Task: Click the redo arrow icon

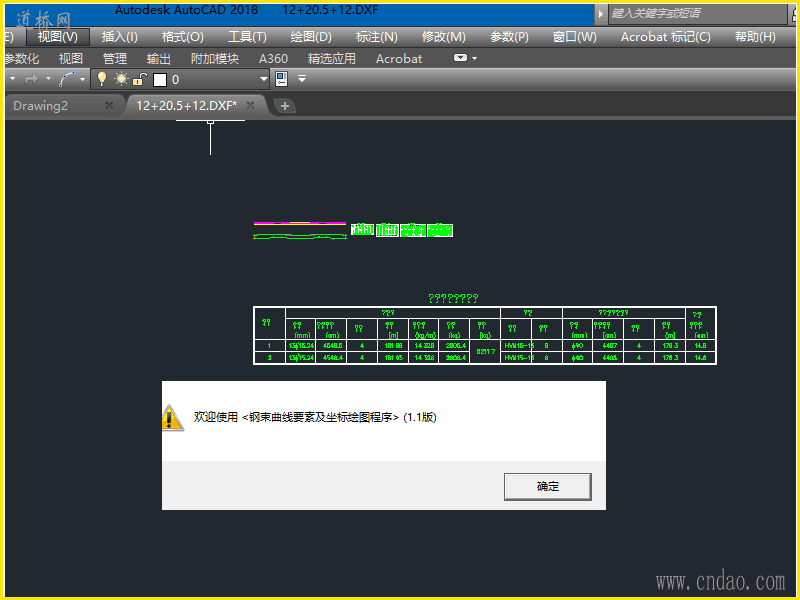Action: point(31,79)
